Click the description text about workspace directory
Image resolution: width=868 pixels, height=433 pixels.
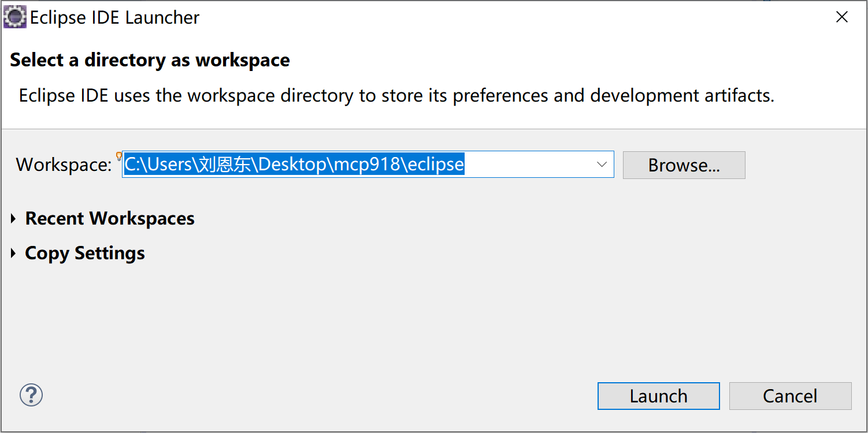coord(396,95)
